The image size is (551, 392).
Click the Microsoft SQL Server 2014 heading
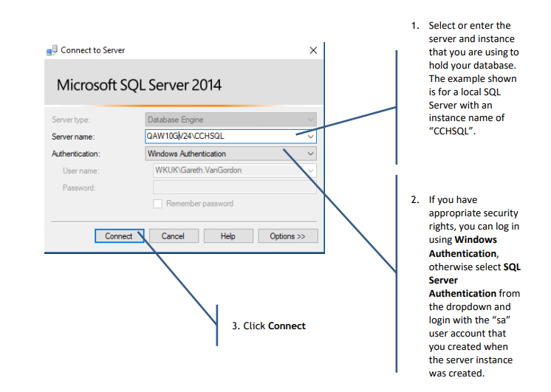coord(139,85)
